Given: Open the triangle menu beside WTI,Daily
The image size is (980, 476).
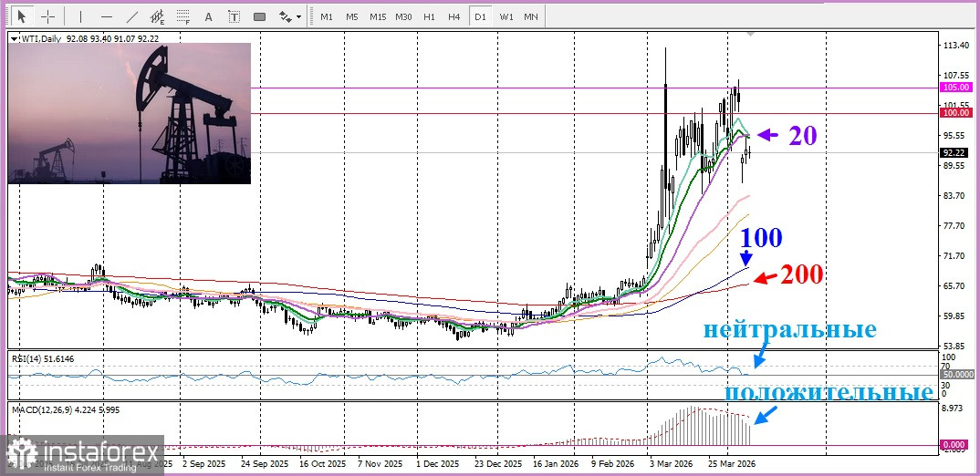Looking at the screenshot, I should tap(15, 38).
